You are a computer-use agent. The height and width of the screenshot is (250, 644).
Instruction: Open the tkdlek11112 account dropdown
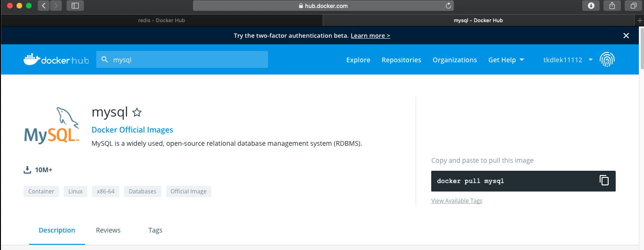(568, 60)
